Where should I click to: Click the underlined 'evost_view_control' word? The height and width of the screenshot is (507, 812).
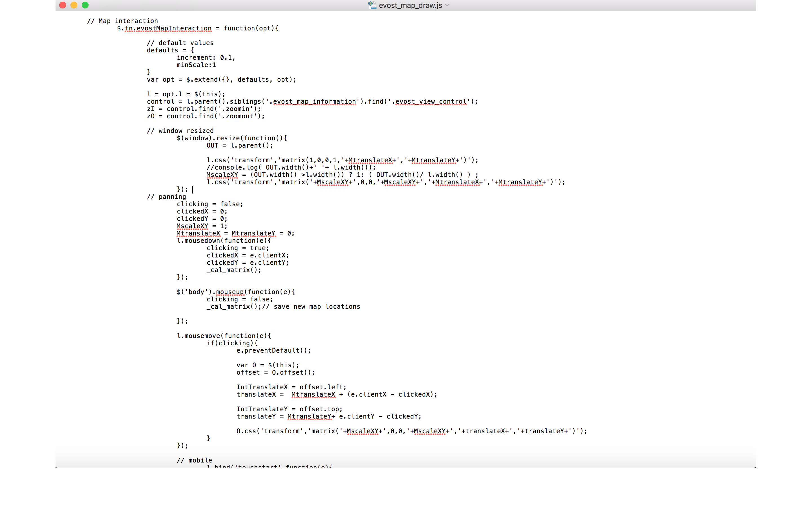click(431, 102)
